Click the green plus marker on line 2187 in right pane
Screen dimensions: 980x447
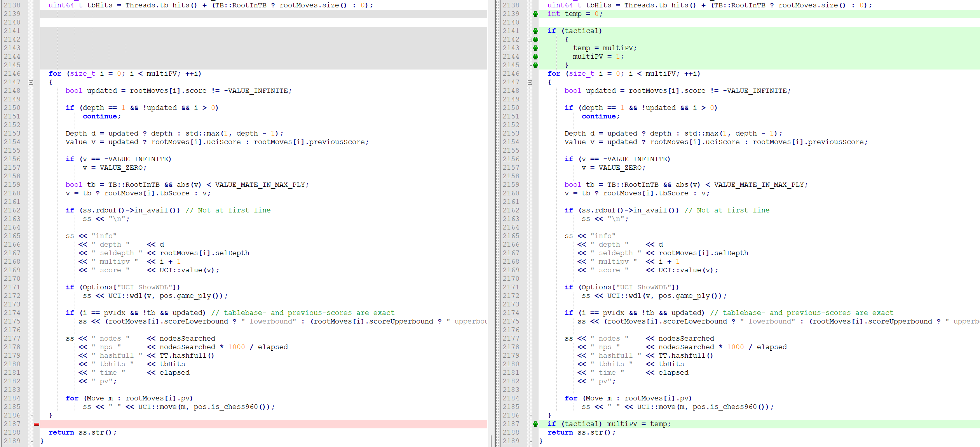535,424
